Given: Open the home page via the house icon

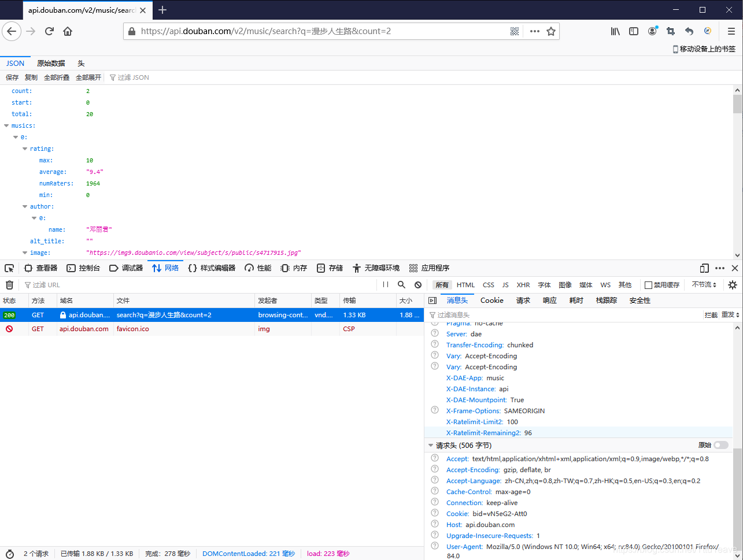Looking at the screenshot, I should tap(68, 31).
